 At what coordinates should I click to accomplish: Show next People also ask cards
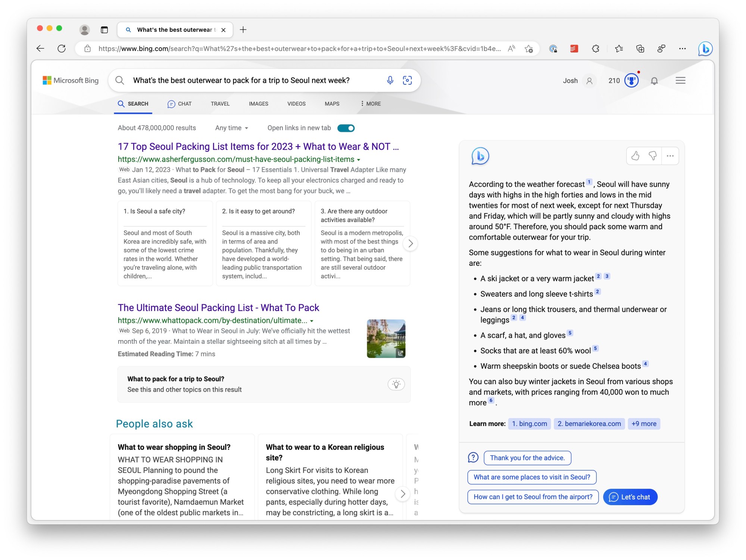coord(403,494)
